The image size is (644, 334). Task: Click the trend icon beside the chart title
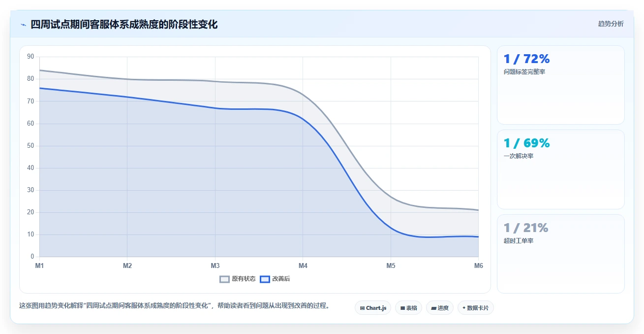pos(23,25)
